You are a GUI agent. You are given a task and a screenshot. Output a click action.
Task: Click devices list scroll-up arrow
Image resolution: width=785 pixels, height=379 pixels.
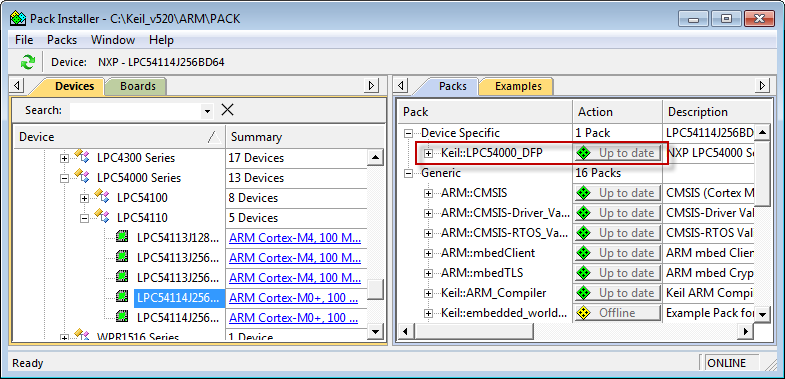(x=375, y=158)
